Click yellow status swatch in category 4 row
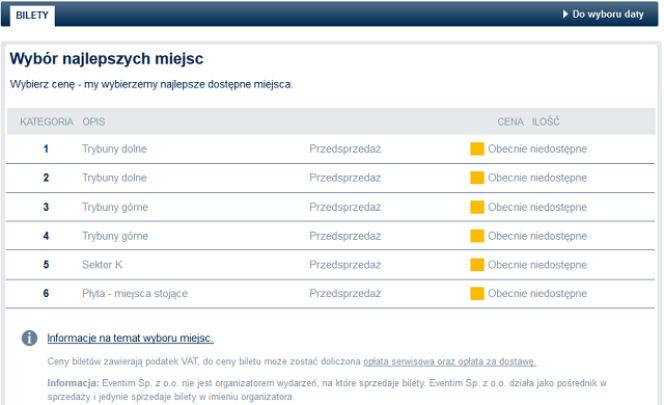664x405 pixels. point(477,236)
